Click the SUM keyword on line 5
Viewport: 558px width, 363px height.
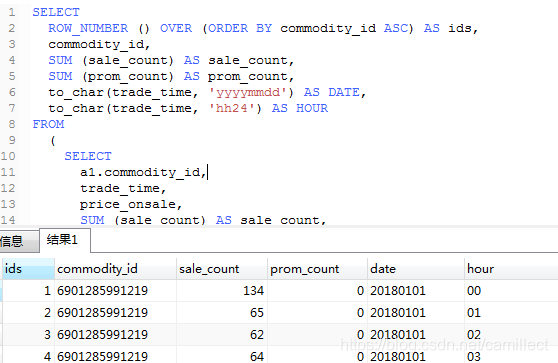(x=60, y=76)
